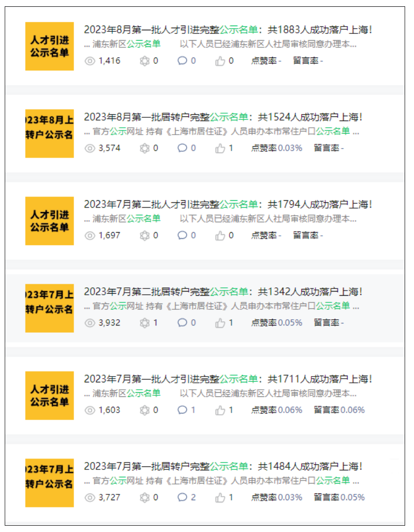Click the view eye icon beside 1,416
This screenshot has height=532, width=414.
pos(90,61)
